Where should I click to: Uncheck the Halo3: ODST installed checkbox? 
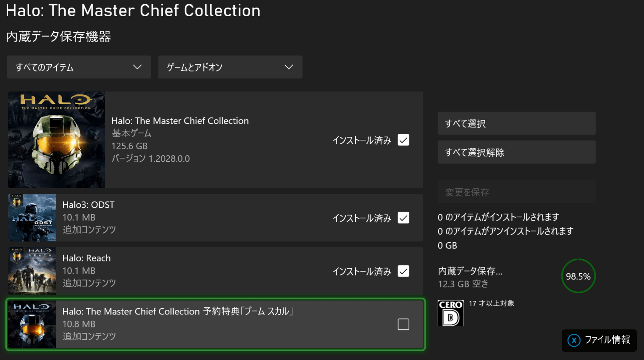tap(403, 218)
